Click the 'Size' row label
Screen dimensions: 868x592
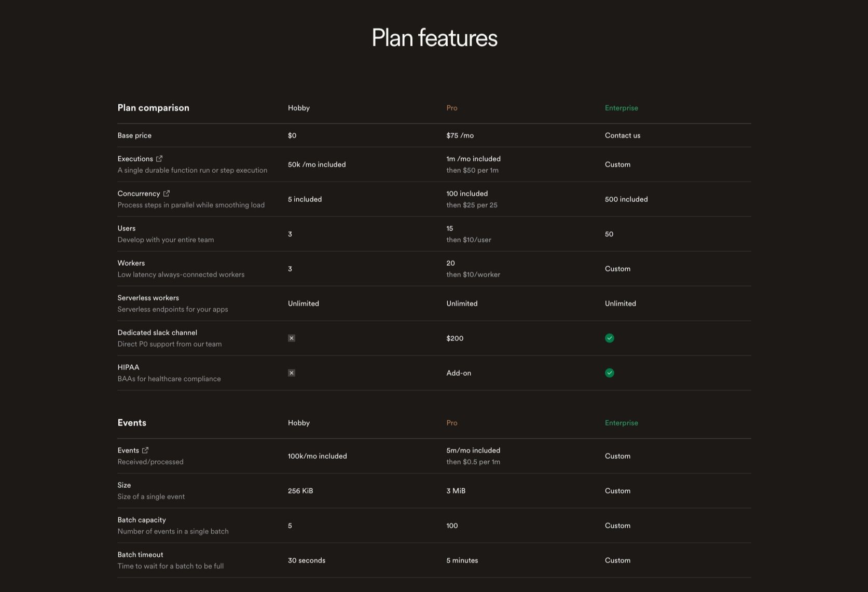125,485
